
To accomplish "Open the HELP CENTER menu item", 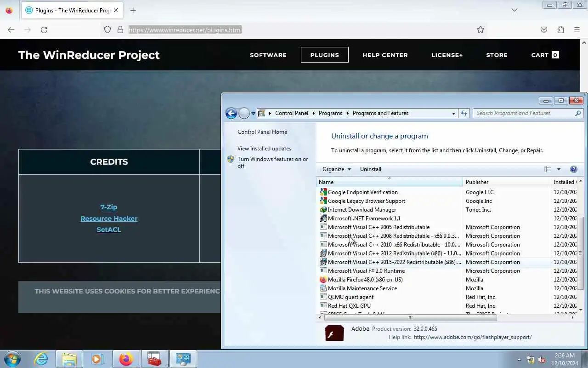I will tap(385, 55).
